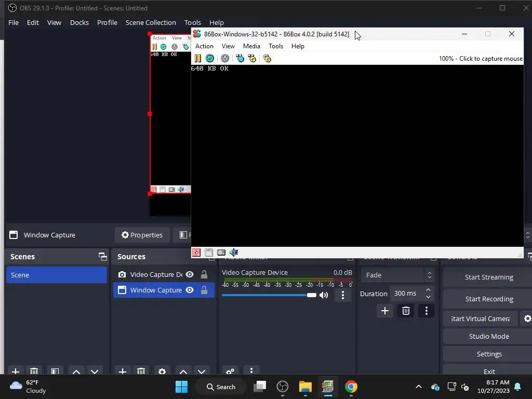532x399 pixels.
Task: Open Windows Start menu
Action: click(x=181, y=387)
